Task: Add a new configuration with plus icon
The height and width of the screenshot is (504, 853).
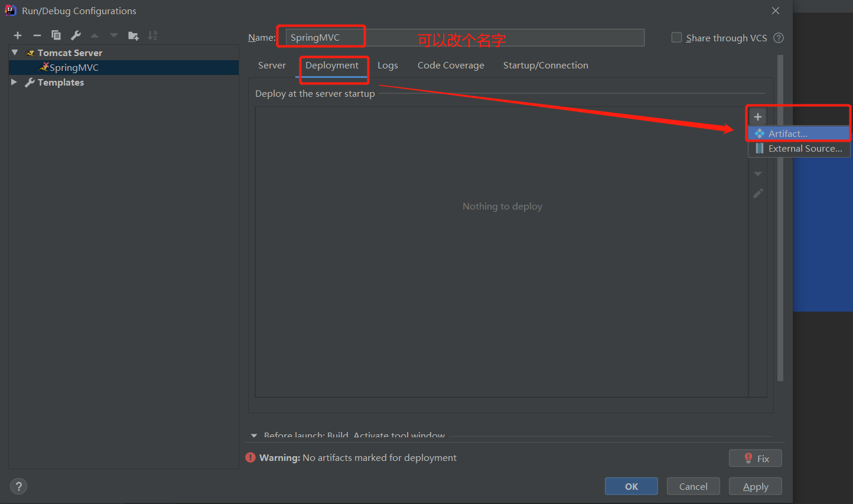Action: pos(18,35)
